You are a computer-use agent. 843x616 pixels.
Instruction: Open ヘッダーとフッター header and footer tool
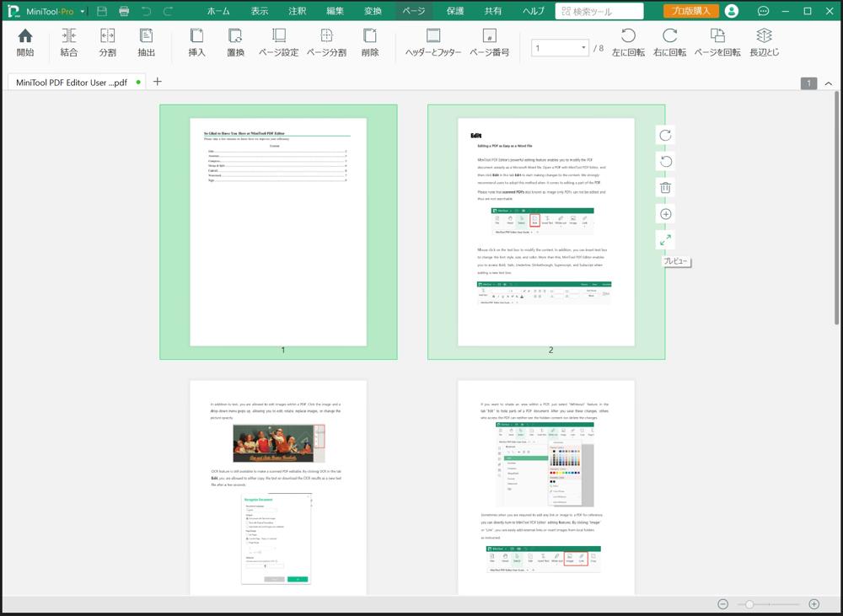433,42
